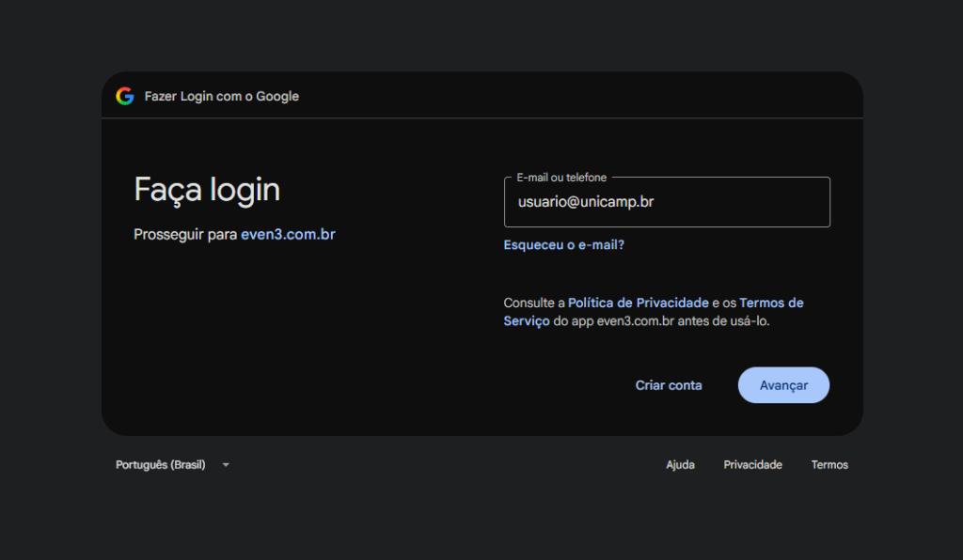Open the Português (Brasil) language dropdown
This screenshot has width=963, height=560.
click(173, 465)
